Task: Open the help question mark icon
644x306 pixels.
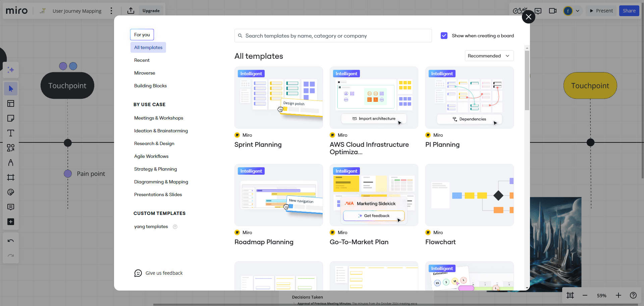Action: (633, 295)
